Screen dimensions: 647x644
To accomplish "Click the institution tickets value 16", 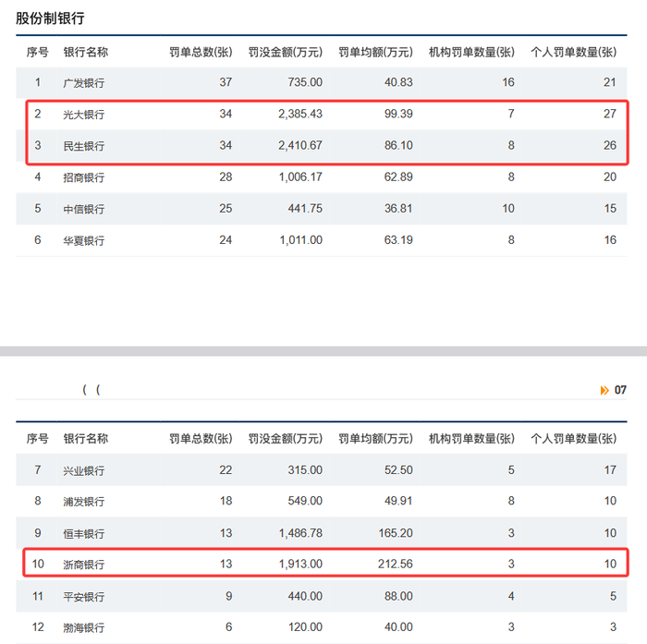I will (508, 82).
